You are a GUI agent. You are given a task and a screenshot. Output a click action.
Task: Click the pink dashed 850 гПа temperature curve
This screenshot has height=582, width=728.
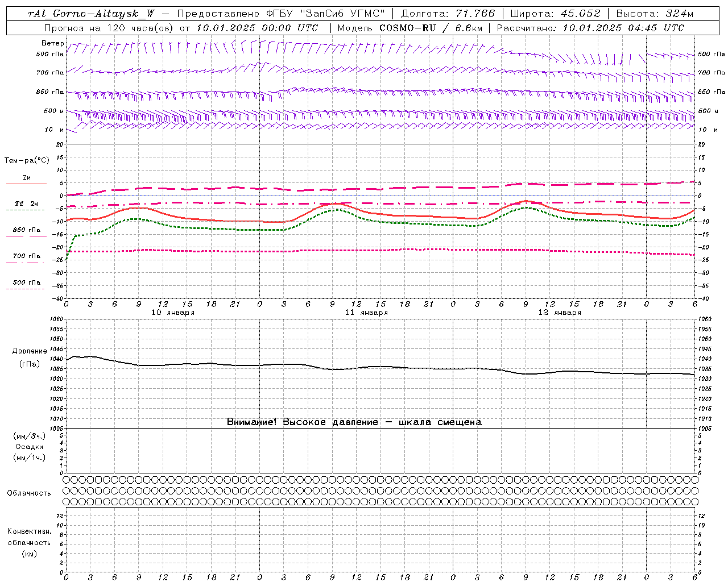tap(380, 189)
